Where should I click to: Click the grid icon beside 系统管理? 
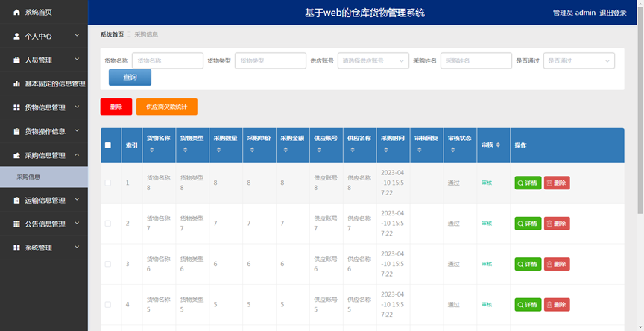16,248
